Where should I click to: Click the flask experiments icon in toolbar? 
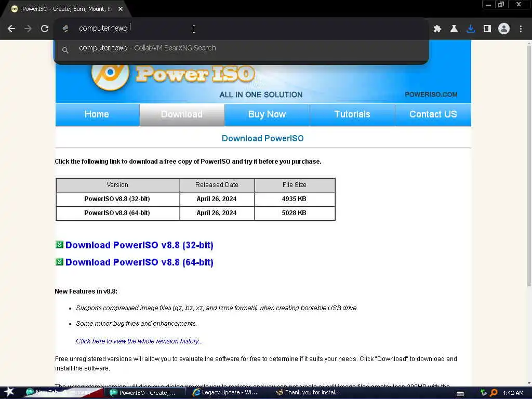click(x=454, y=29)
